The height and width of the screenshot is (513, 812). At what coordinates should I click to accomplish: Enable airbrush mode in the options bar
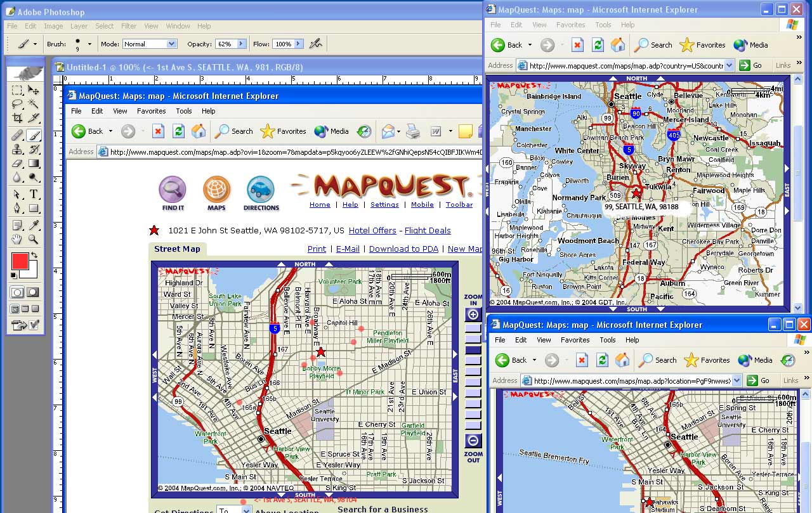[x=315, y=44]
